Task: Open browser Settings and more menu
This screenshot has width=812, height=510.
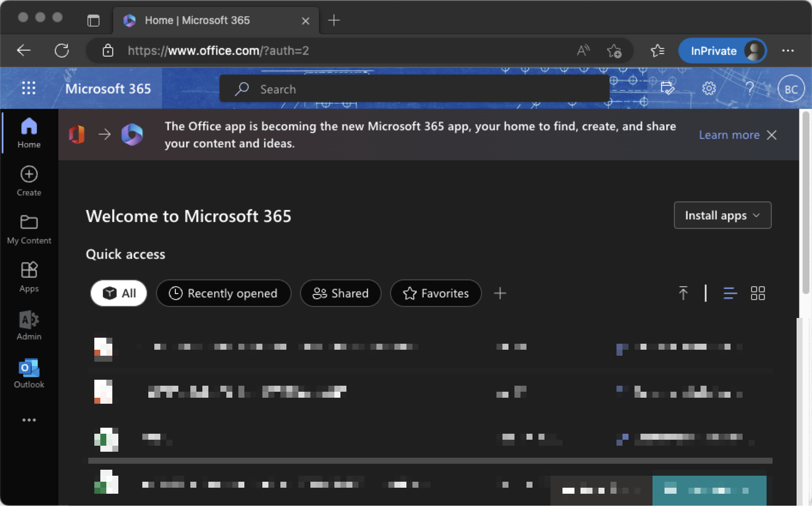Action: pyautogui.click(x=788, y=51)
